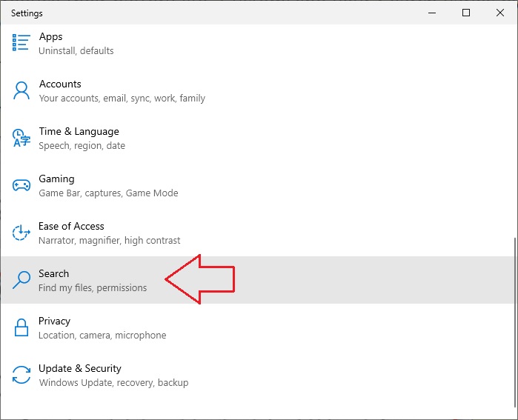Open Ease of Access heading text
This screenshot has height=420, width=518.
71,226
